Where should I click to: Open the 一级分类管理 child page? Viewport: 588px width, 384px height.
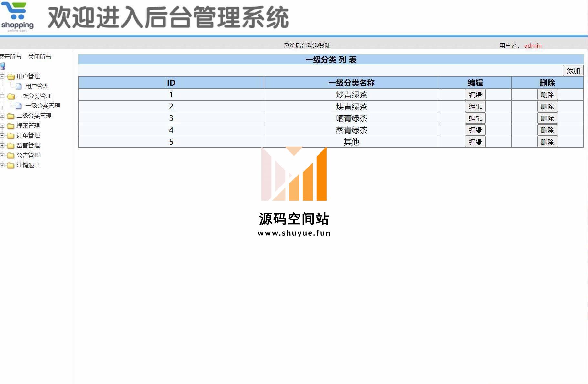point(43,106)
